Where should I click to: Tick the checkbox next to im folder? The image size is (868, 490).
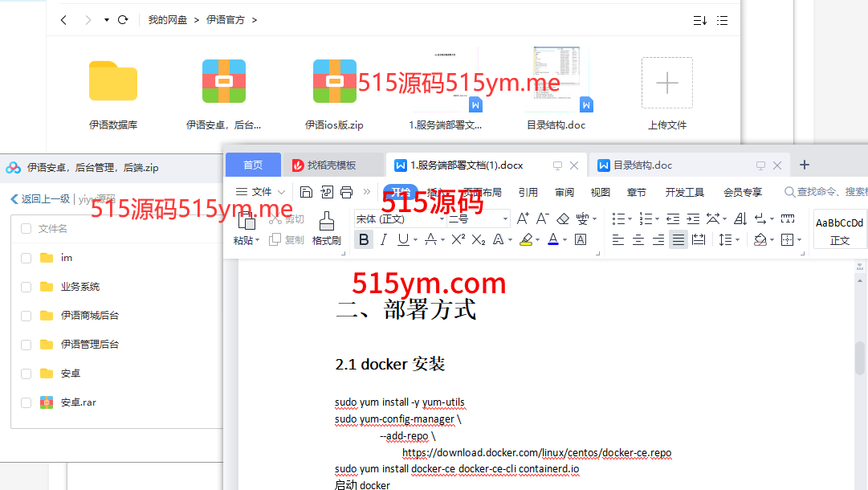pos(26,258)
